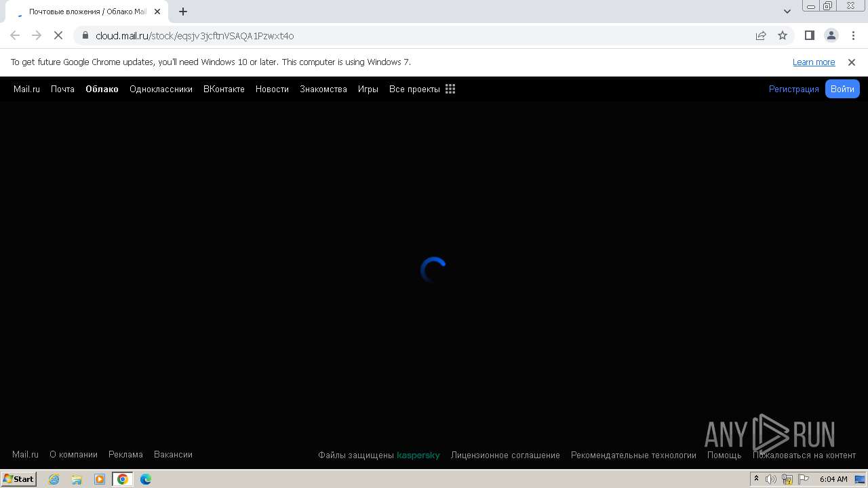The image size is (868, 488).
Task: Share this page using the share icon
Action: (761, 35)
